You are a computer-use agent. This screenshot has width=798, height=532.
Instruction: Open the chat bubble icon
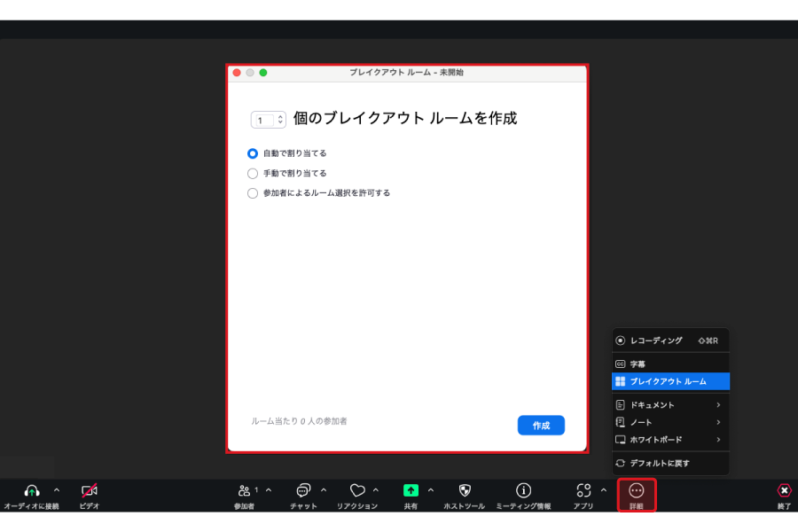[x=303, y=490]
